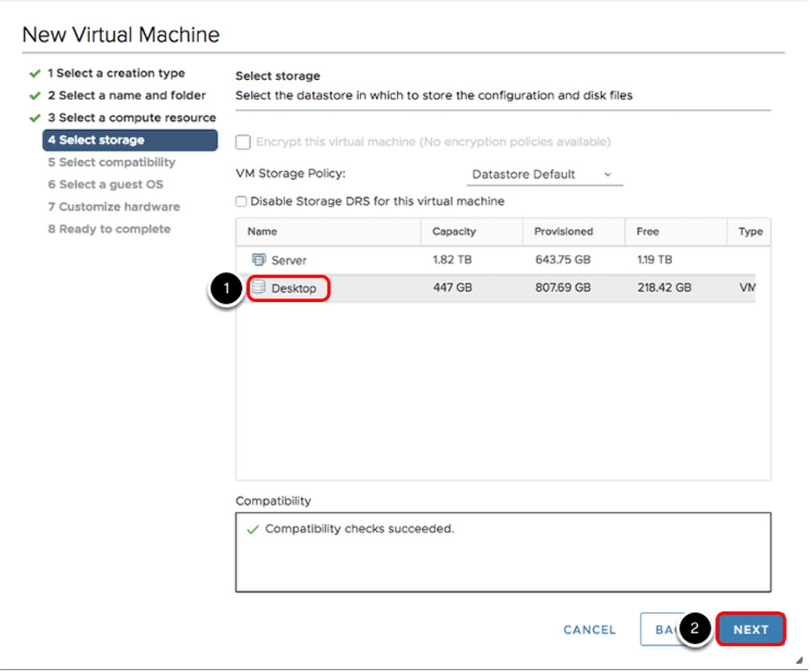Screen dimensions: 810x672
Task: Select the current step 4 Select storage
Action: click(129, 140)
